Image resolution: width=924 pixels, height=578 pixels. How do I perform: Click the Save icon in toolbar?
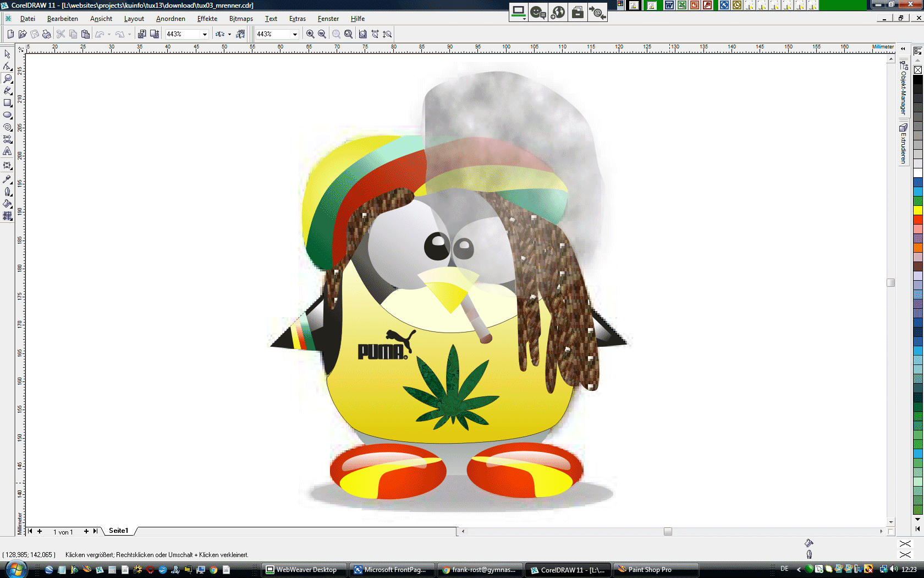35,34
